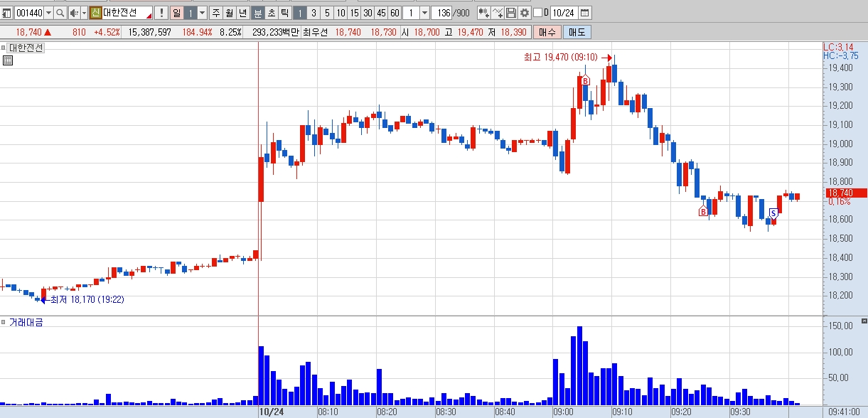This screenshot has height=418, width=868.
Task: Click the speaker sound alert icon
Action: [x=74, y=13]
